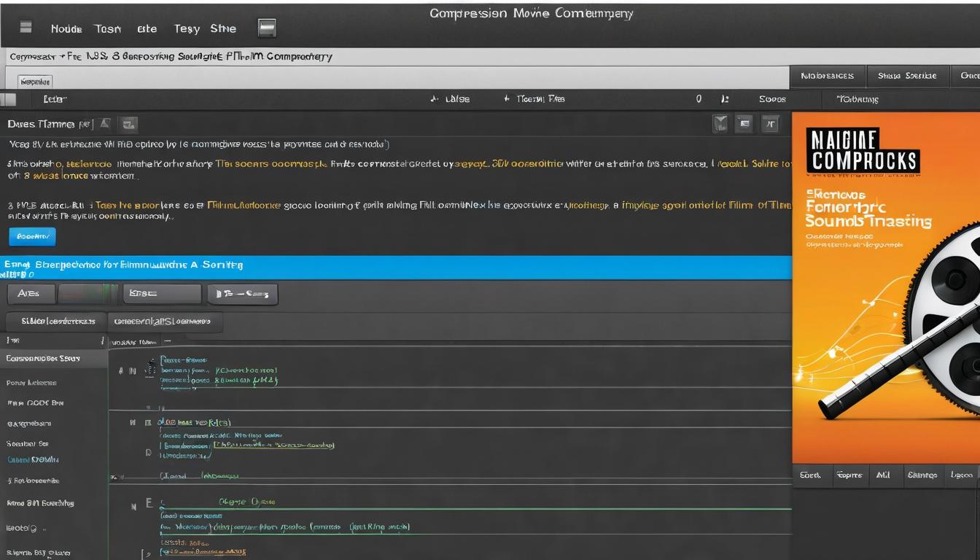Open the Sopire tab below the poster
Image resolution: width=980 pixels, height=560 pixels.
coord(849,475)
